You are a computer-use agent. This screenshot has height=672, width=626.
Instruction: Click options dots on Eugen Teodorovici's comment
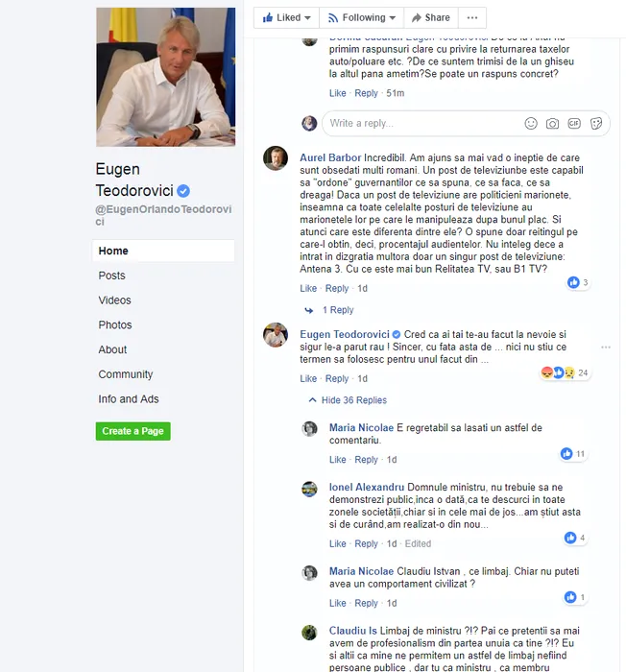tap(606, 348)
